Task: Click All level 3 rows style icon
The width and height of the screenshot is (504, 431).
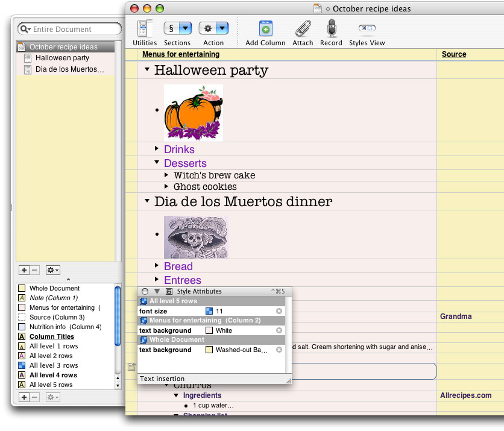Action: click(22, 365)
